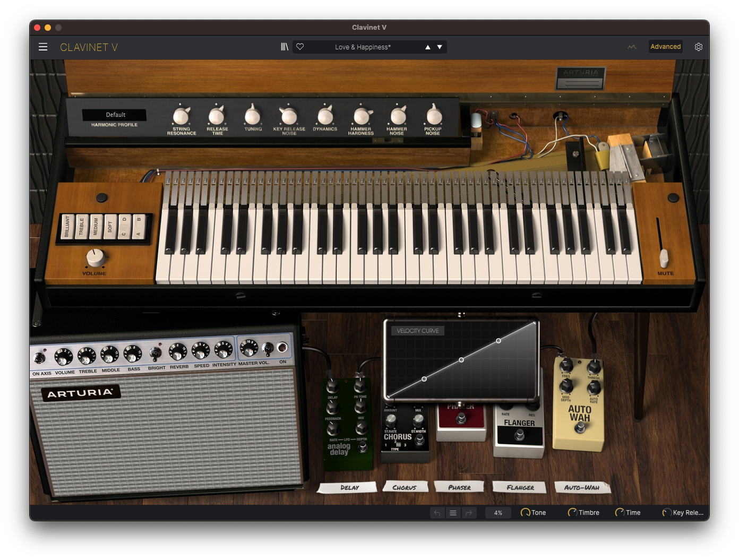Viewport: 739px width, 560px height.
Task: Click the Tone macro knob
Action: coord(526,513)
